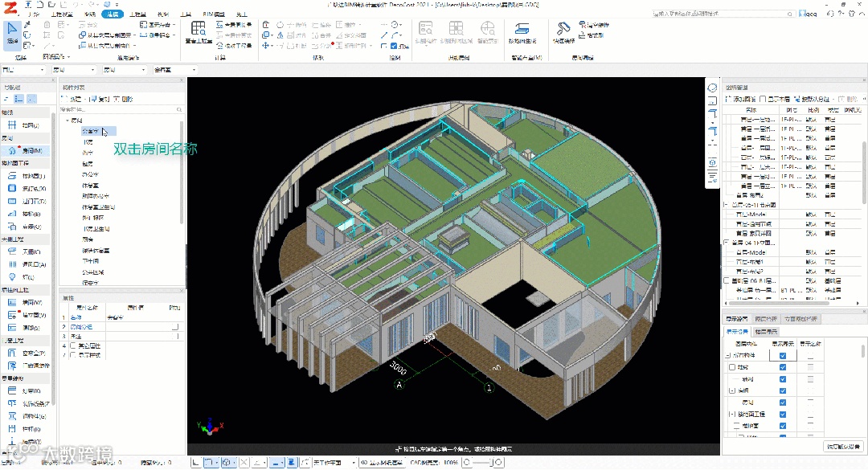The width and height of the screenshot is (868, 470).
Task: Select top 显示设置 tab in lower-right panel
Action: tap(737, 320)
